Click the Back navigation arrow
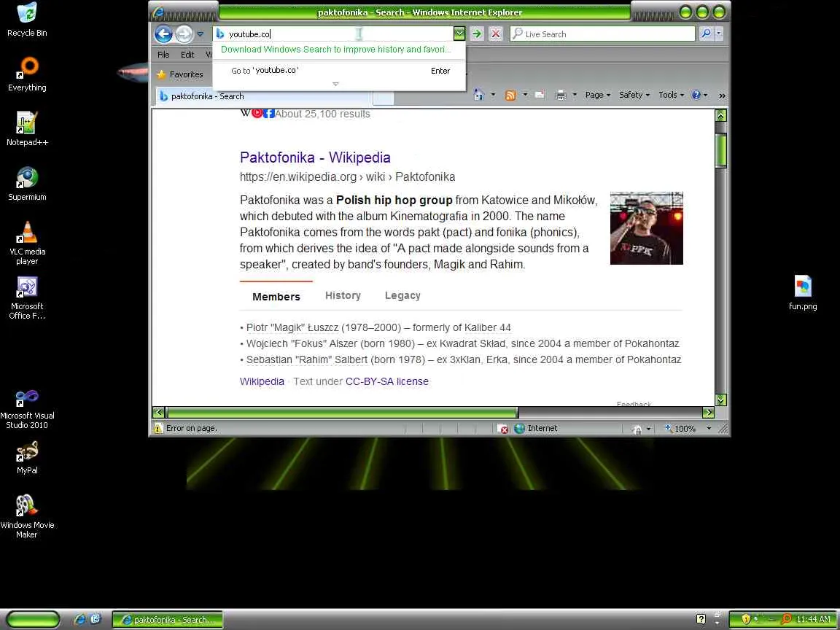 click(x=163, y=34)
